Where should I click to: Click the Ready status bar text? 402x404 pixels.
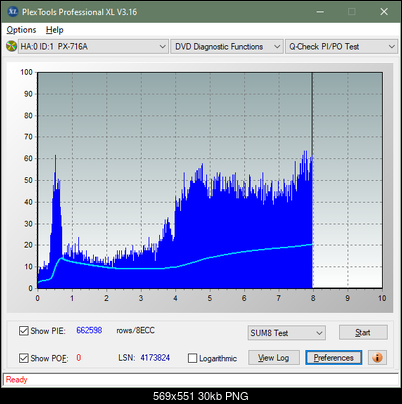(16, 380)
